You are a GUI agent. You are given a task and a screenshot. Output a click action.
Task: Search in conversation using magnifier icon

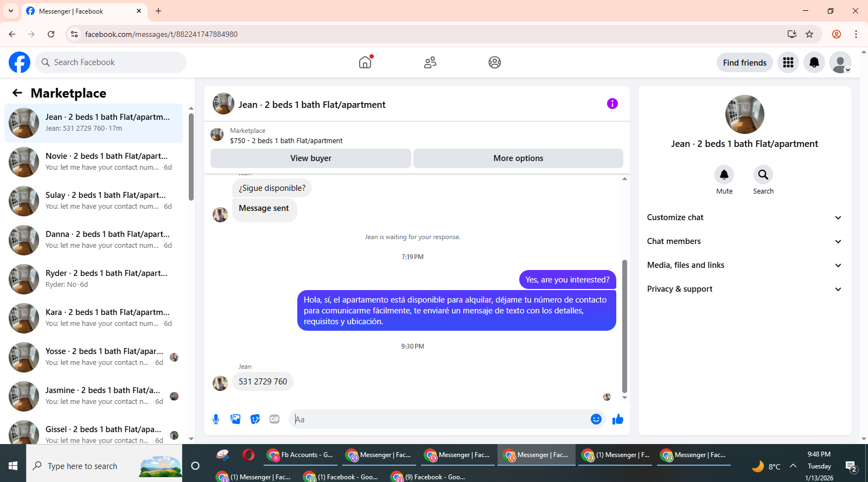pos(763,175)
